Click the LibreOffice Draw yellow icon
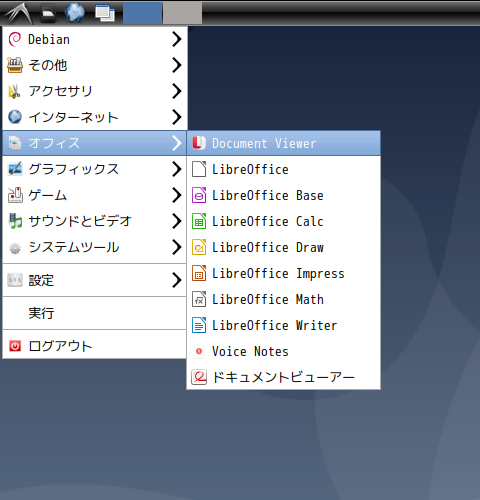This screenshot has width=480, height=500. [199, 247]
